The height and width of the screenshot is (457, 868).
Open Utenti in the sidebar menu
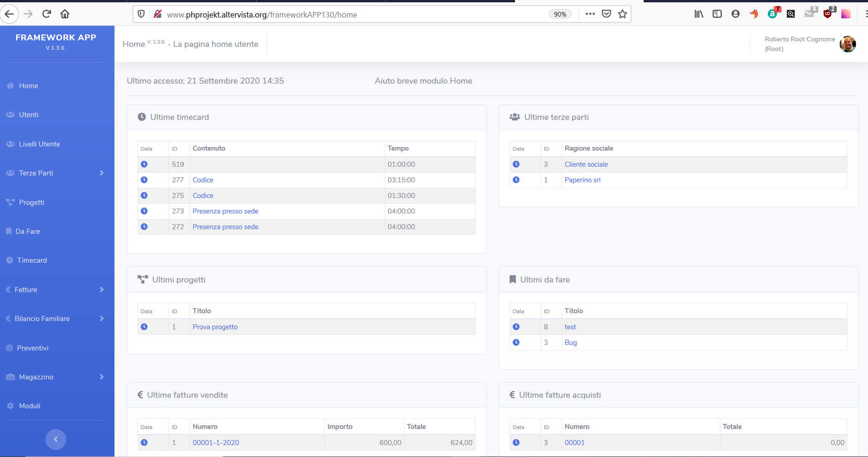(29, 115)
